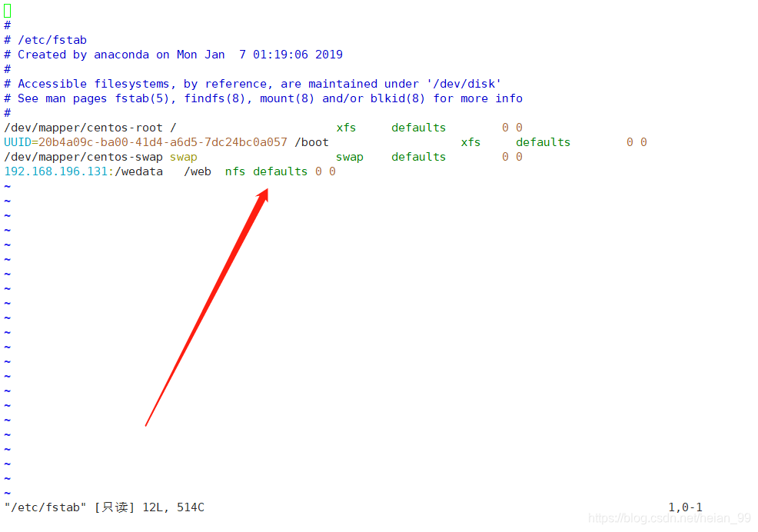Click the yellow 'swap' mount point
Screen dimensions: 758x532
click(x=183, y=157)
